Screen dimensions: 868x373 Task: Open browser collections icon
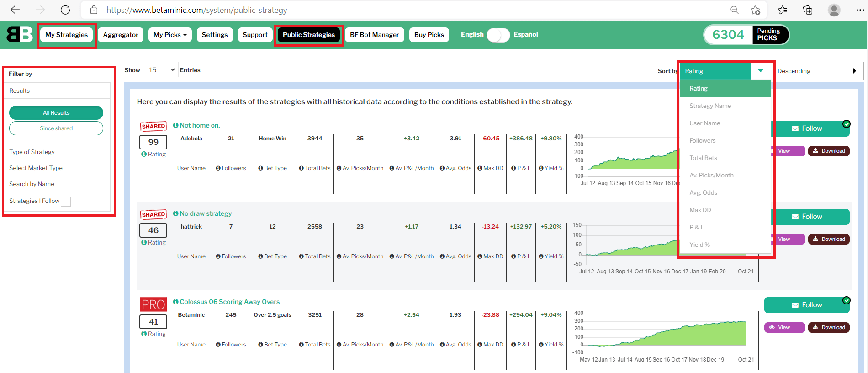click(x=808, y=10)
